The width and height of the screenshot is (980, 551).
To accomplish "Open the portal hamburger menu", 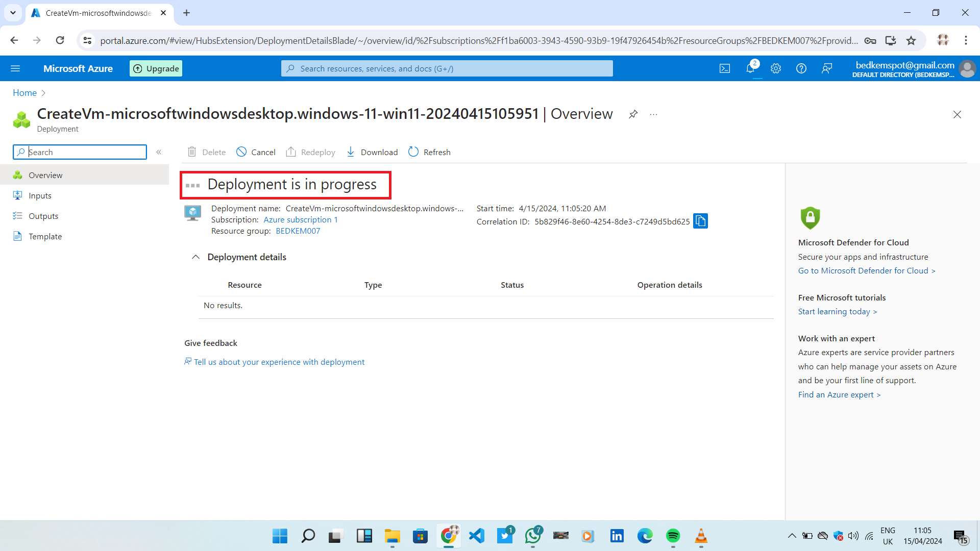I will click(x=15, y=68).
